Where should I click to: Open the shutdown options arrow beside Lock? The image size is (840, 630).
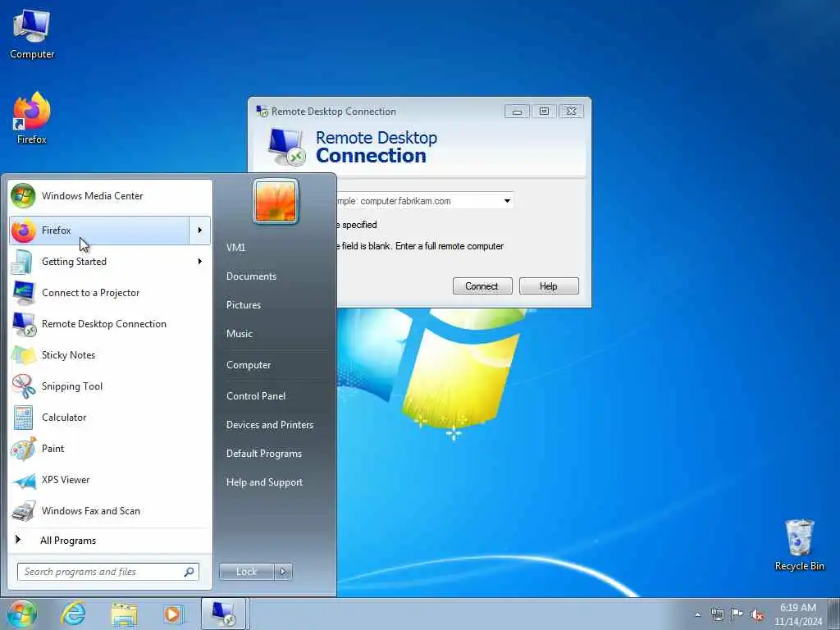tap(283, 572)
